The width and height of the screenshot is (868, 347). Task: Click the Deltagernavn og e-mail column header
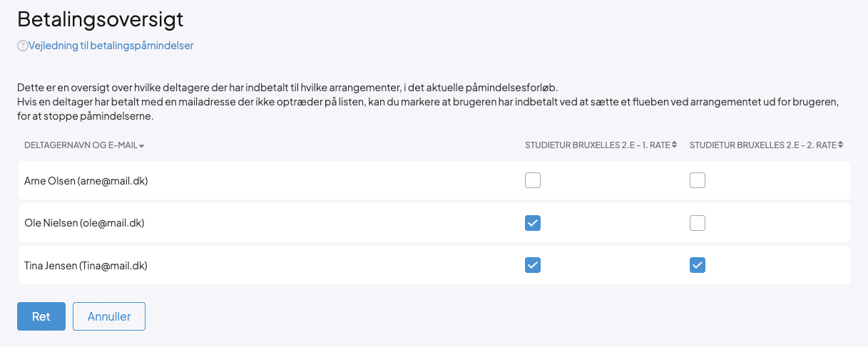81,145
